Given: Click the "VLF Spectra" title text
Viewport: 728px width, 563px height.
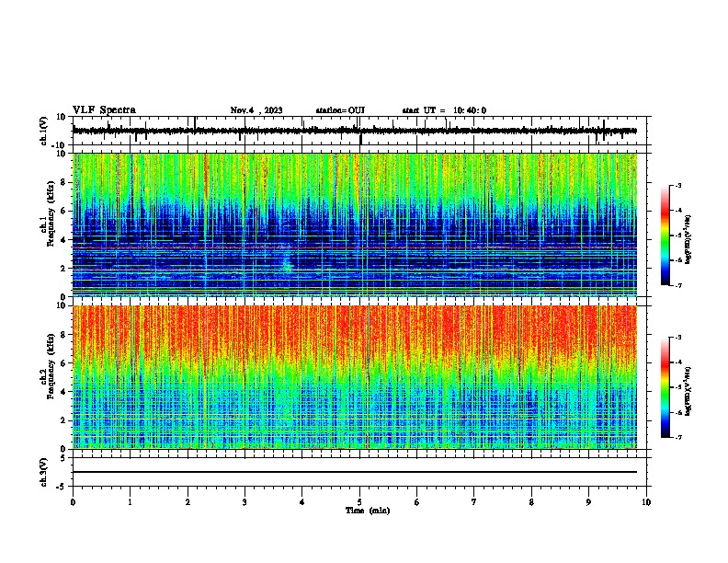Looking at the screenshot, I should pos(104,110).
